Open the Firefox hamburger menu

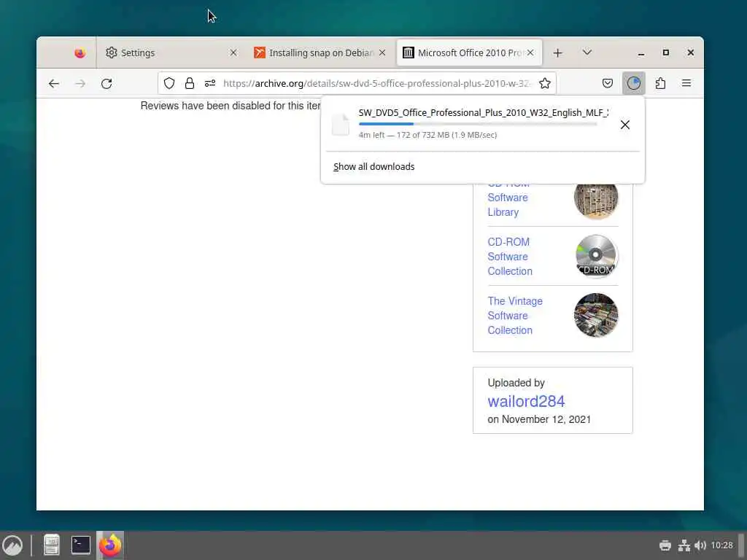686,83
